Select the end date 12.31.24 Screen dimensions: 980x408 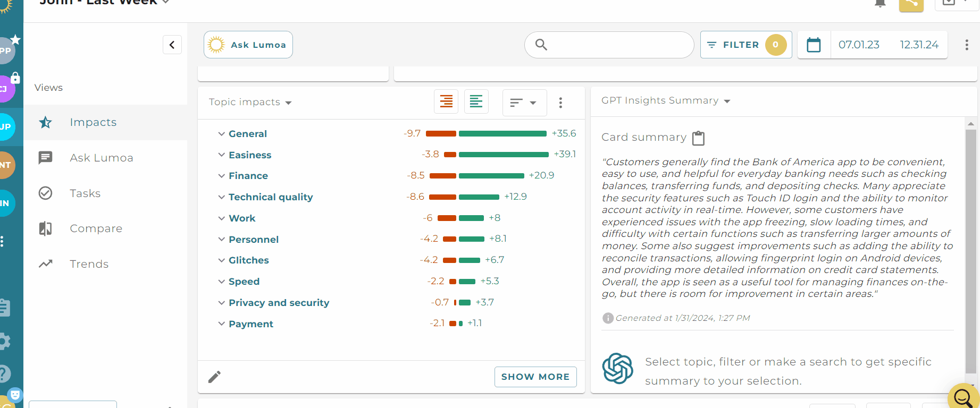tap(919, 45)
